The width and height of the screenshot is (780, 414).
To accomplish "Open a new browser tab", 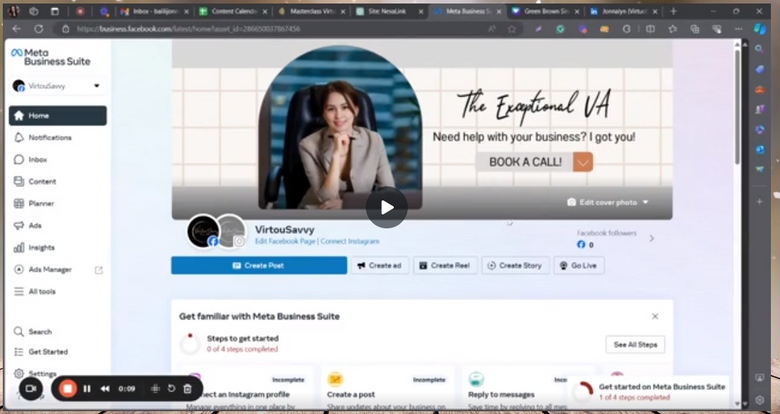I will (x=674, y=11).
